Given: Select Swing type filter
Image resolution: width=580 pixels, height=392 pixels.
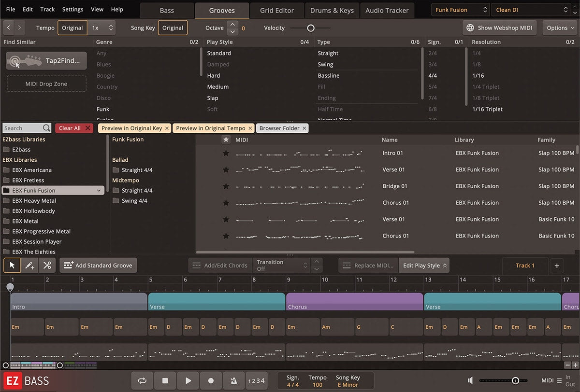Looking at the screenshot, I should 325,65.
